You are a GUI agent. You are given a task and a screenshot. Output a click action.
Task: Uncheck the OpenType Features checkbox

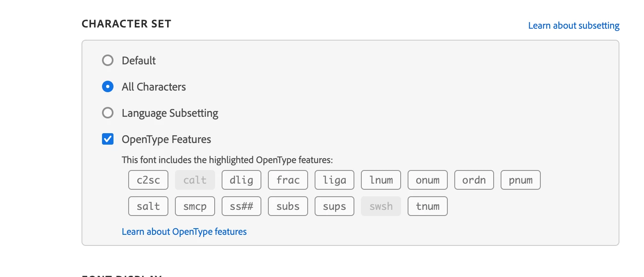tap(108, 139)
